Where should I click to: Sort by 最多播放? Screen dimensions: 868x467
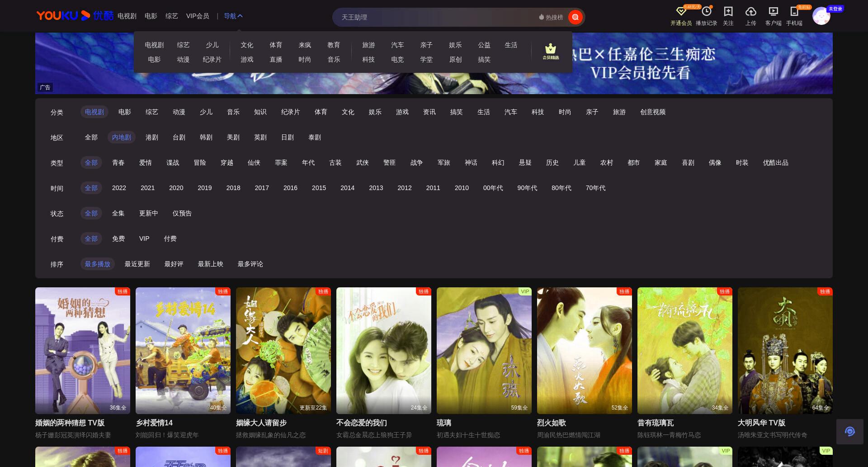[x=98, y=264]
